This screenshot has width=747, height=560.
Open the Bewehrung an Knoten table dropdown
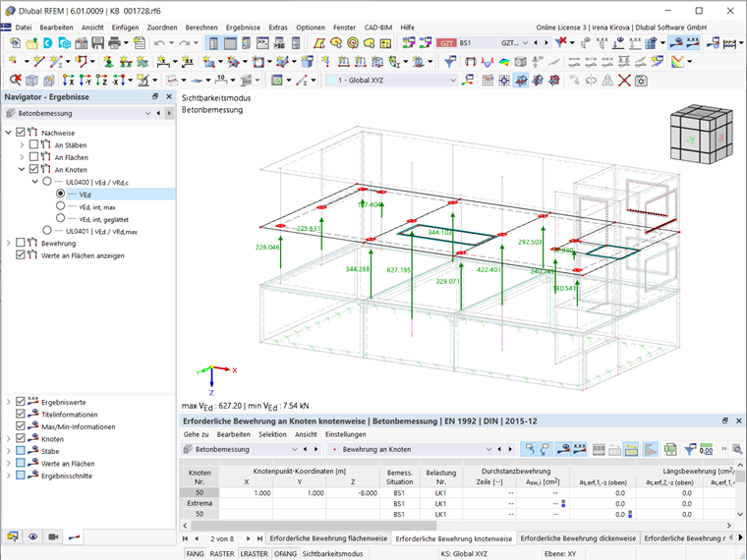488,449
